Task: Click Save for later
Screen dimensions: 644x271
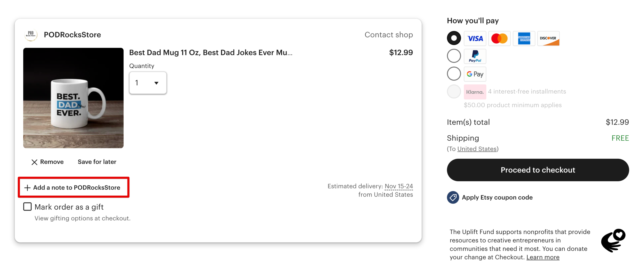Action: click(97, 162)
